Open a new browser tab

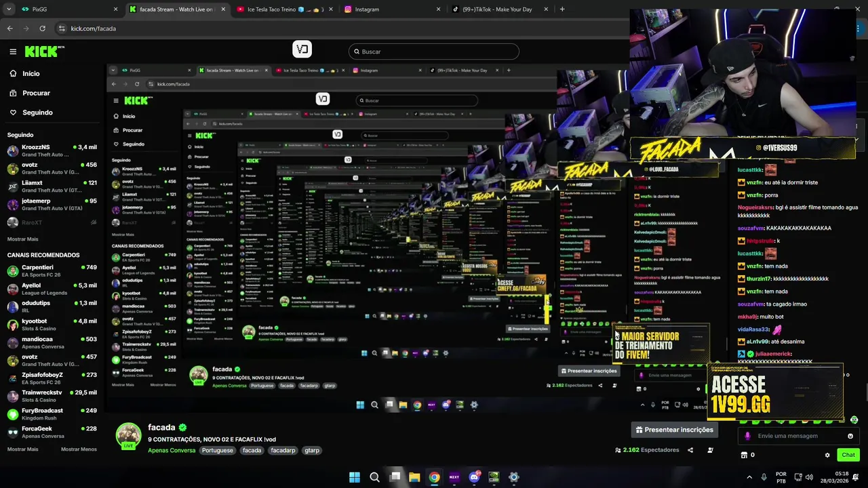coord(562,9)
